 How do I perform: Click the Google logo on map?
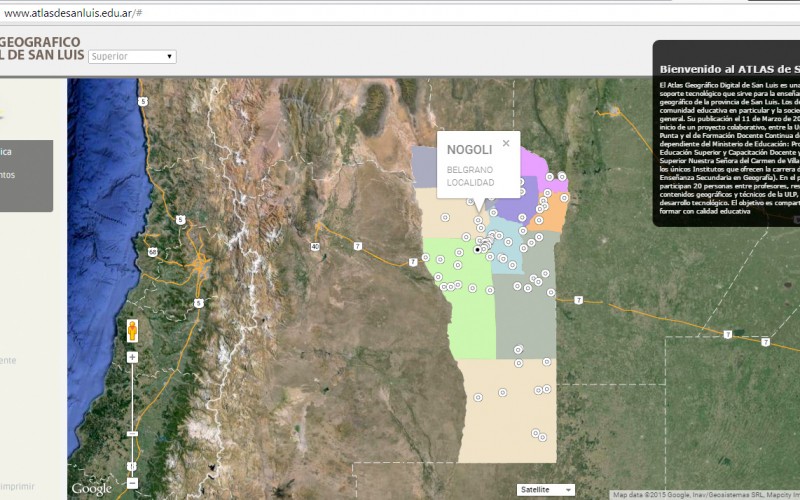click(x=91, y=489)
